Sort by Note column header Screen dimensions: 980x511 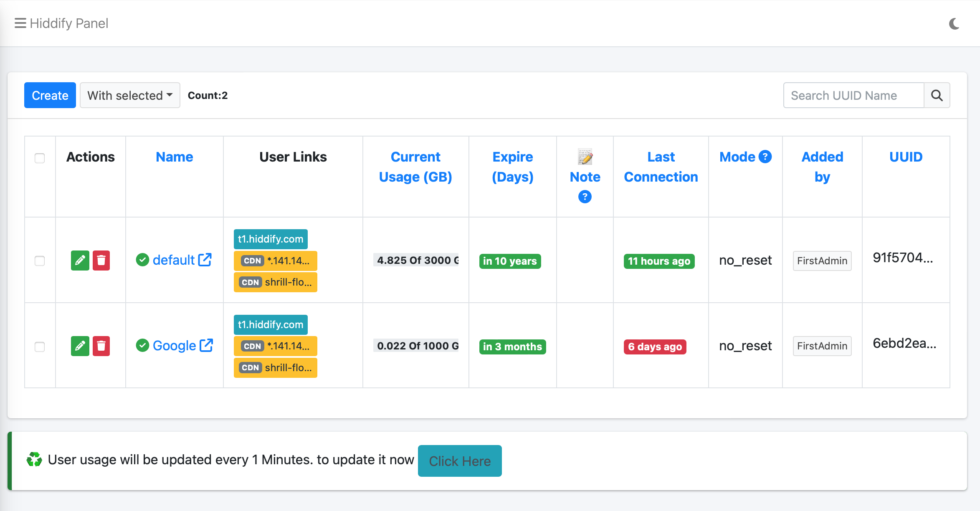pyautogui.click(x=585, y=177)
